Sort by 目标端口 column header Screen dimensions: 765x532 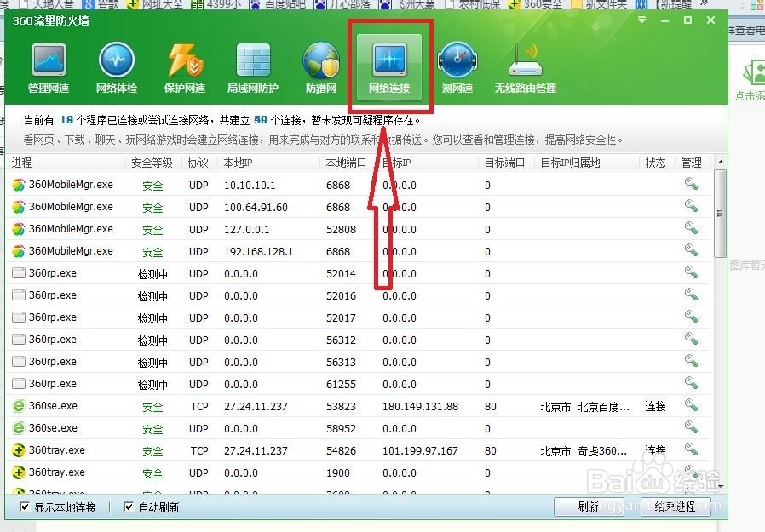505,163
